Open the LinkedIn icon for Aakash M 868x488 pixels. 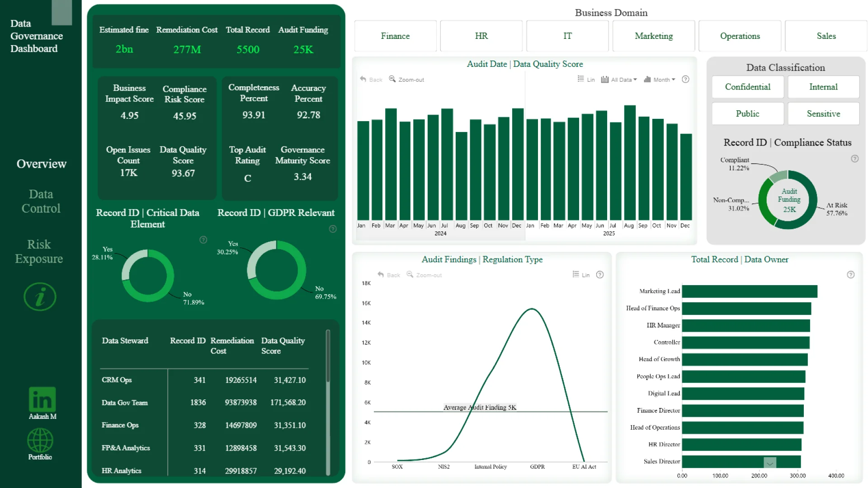coord(42,399)
